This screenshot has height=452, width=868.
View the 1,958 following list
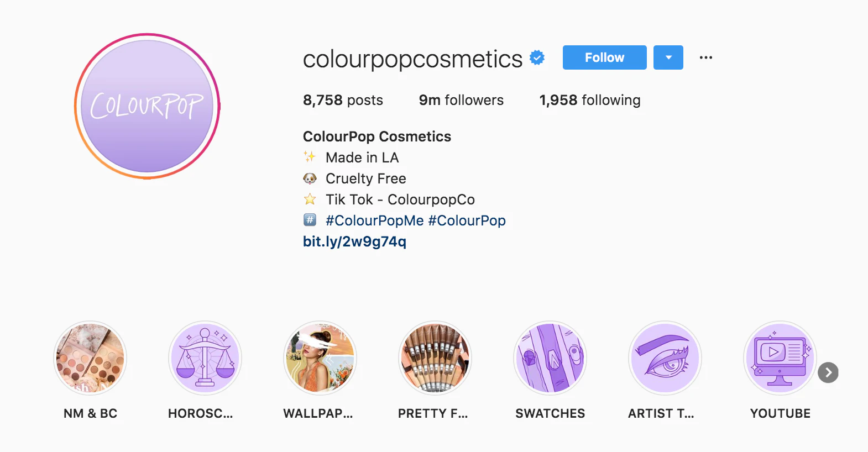590,100
